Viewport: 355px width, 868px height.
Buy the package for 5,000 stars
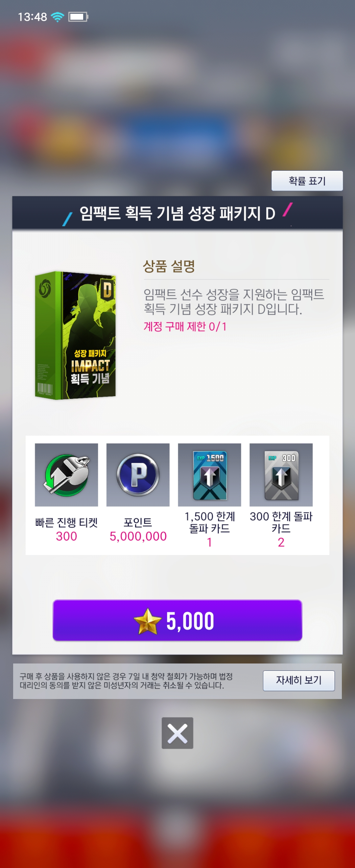[177, 620]
